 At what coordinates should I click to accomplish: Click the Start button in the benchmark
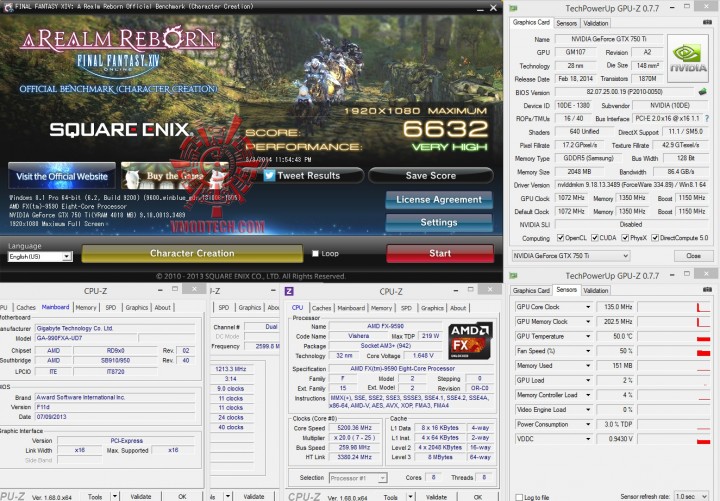[440, 253]
